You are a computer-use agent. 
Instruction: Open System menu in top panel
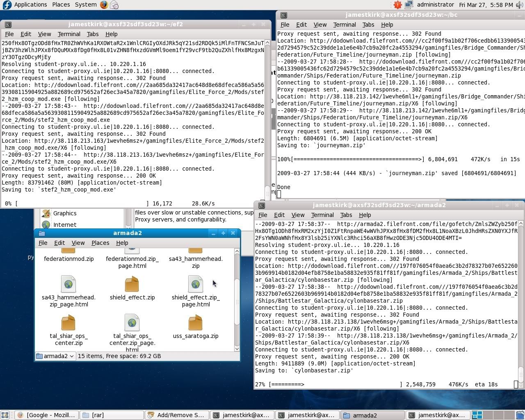(86, 5)
